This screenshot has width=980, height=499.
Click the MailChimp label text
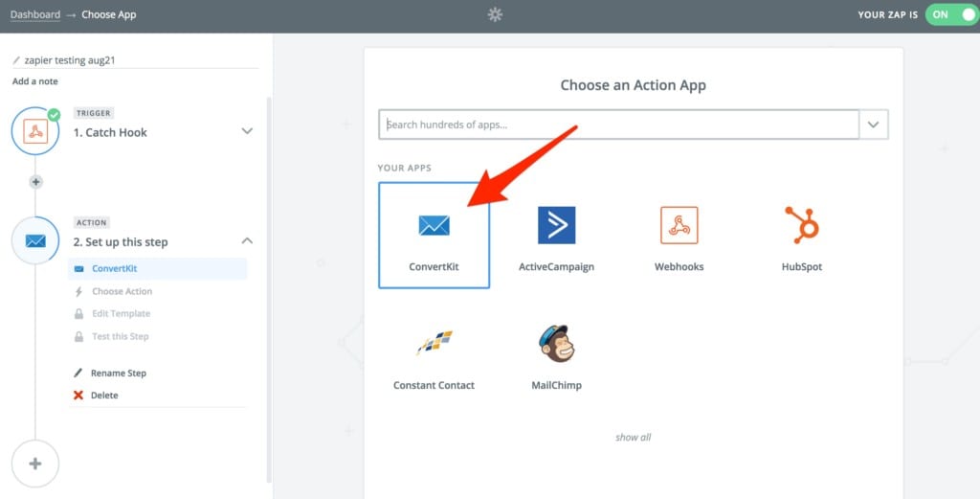556,385
